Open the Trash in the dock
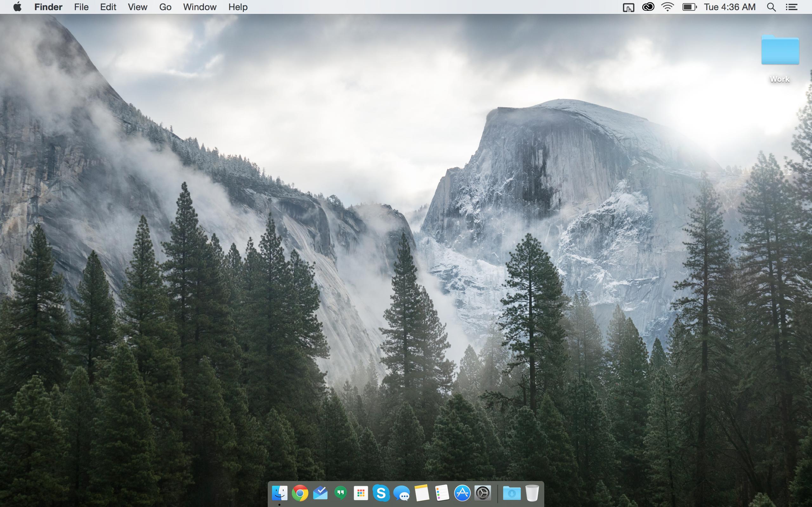The height and width of the screenshot is (507, 812). tap(532, 493)
